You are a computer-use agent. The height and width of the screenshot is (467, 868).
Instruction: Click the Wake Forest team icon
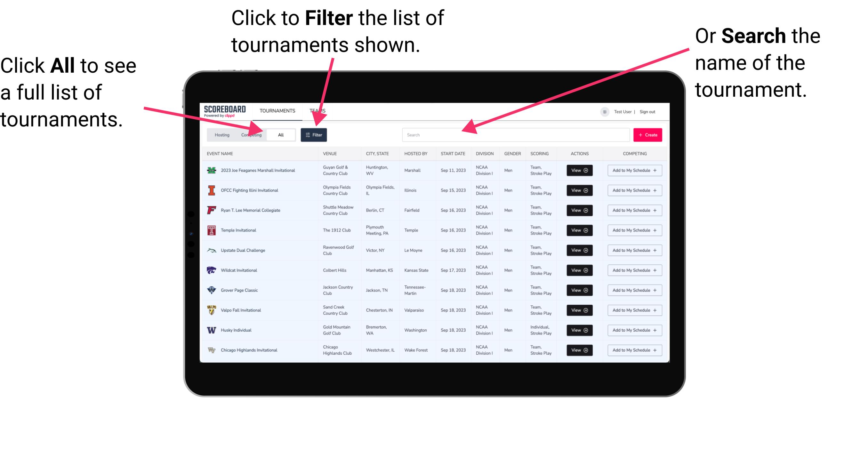[x=211, y=350]
